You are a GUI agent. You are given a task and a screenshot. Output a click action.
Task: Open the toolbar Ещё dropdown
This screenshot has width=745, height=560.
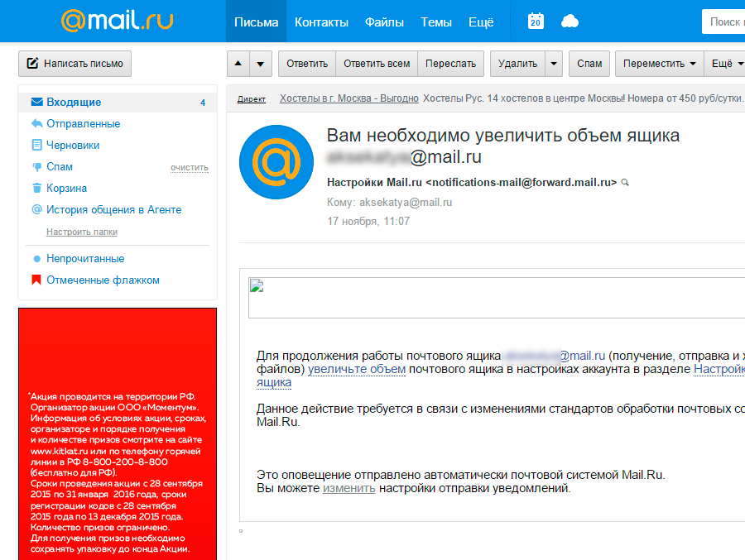725,64
